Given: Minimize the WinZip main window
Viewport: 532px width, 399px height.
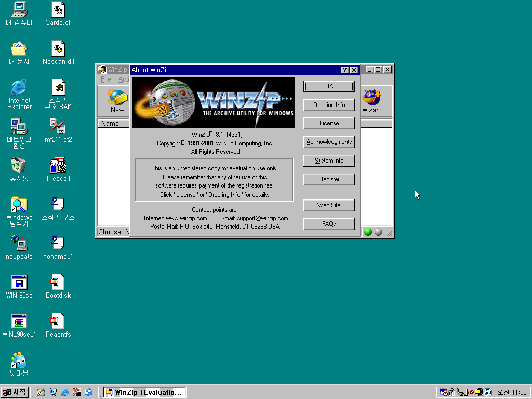Looking at the screenshot, I should 370,70.
